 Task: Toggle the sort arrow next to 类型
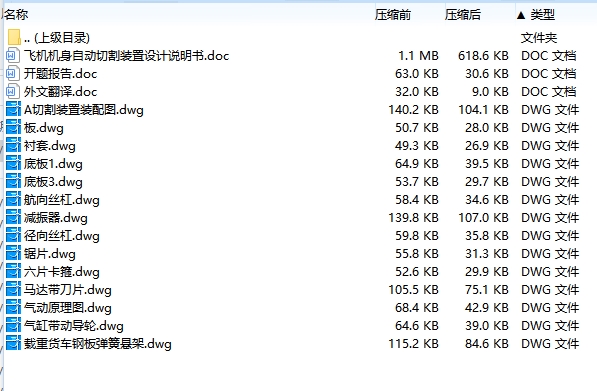click(x=521, y=15)
